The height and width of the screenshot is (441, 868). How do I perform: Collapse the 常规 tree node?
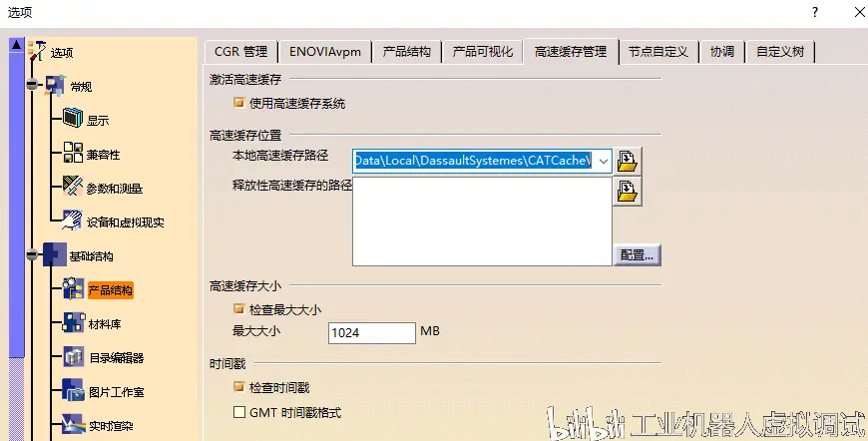pos(32,85)
